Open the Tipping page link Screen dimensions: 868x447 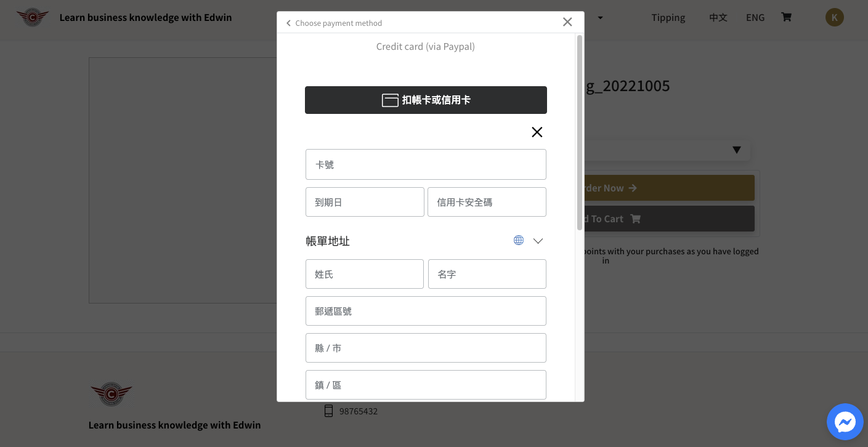click(x=668, y=17)
